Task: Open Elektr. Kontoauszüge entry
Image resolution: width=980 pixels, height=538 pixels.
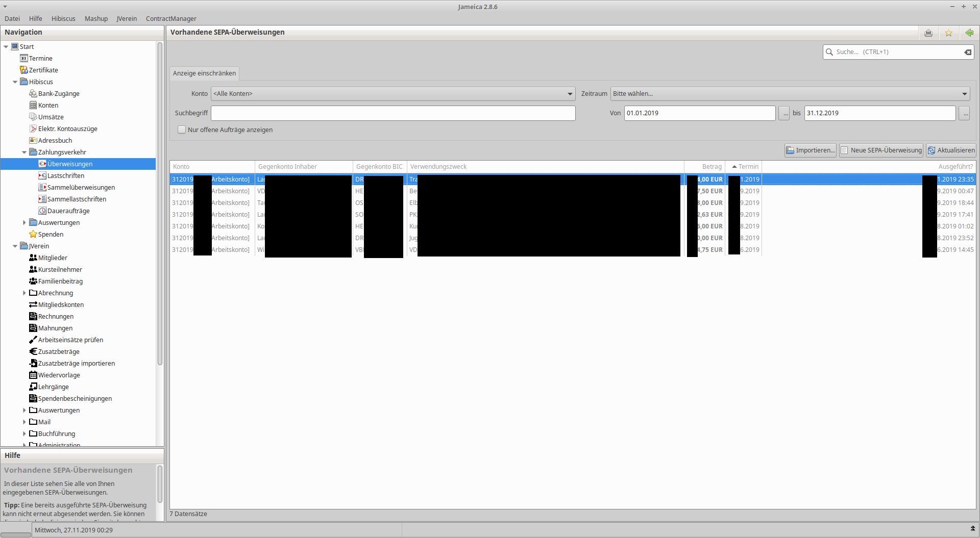Action: [67, 129]
